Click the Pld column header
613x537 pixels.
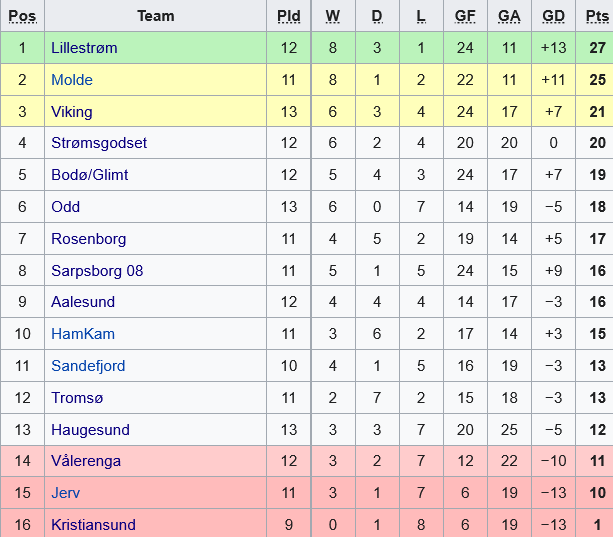tap(288, 16)
